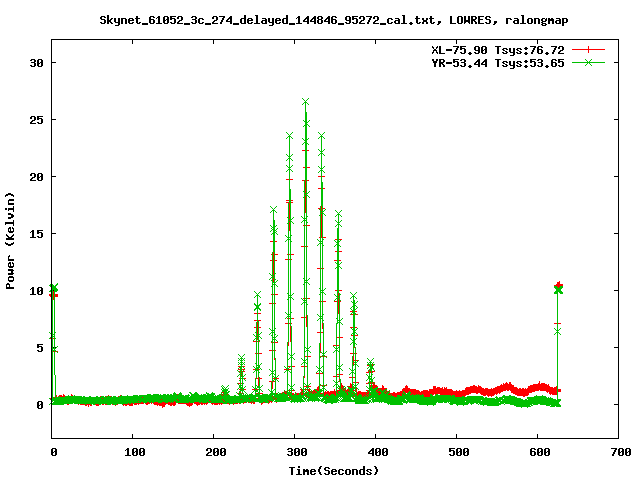Image resolution: width=640 pixels, height=480 pixels.
Task: Click the x-axis tick label 700
Action: (x=621, y=452)
